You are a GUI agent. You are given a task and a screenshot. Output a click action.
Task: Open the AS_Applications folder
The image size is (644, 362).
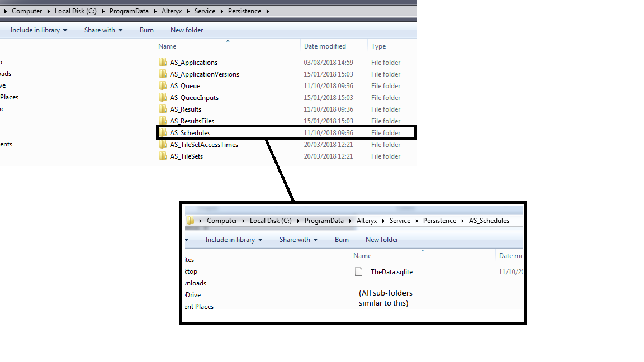point(193,62)
